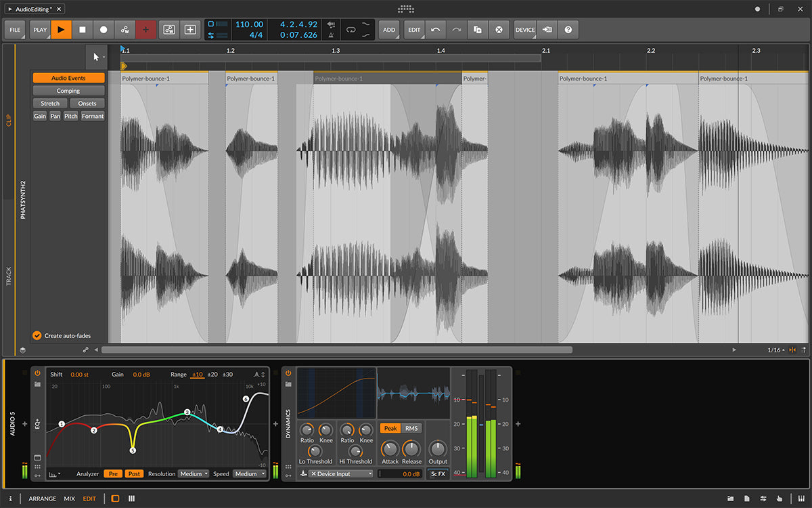This screenshot has width=812, height=508.
Task: Click the Undo arrow icon
Action: click(x=436, y=30)
